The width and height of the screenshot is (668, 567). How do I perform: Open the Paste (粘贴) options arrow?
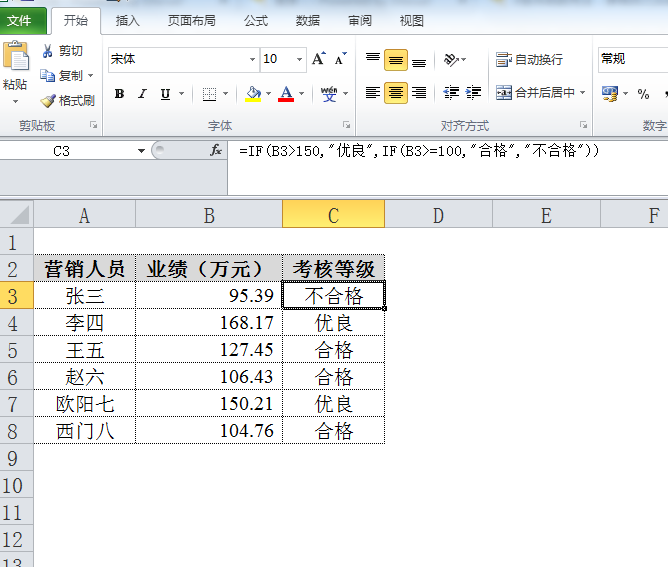coord(15,101)
